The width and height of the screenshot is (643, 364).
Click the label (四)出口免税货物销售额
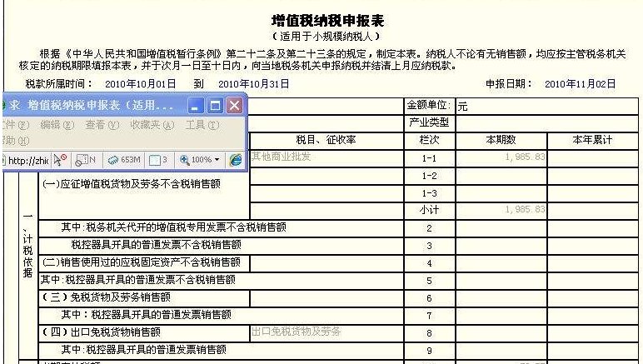[102, 332]
